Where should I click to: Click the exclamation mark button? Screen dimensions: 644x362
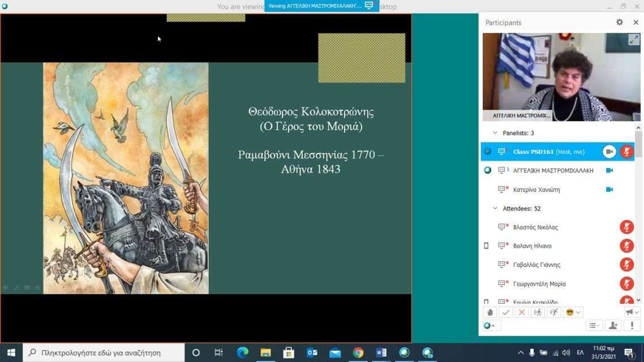click(632, 325)
